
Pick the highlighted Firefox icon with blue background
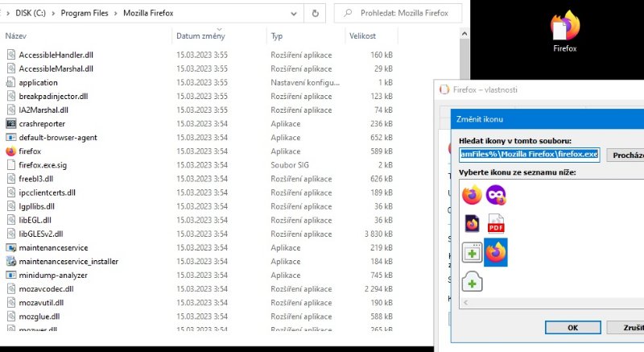pyautogui.click(x=496, y=252)
